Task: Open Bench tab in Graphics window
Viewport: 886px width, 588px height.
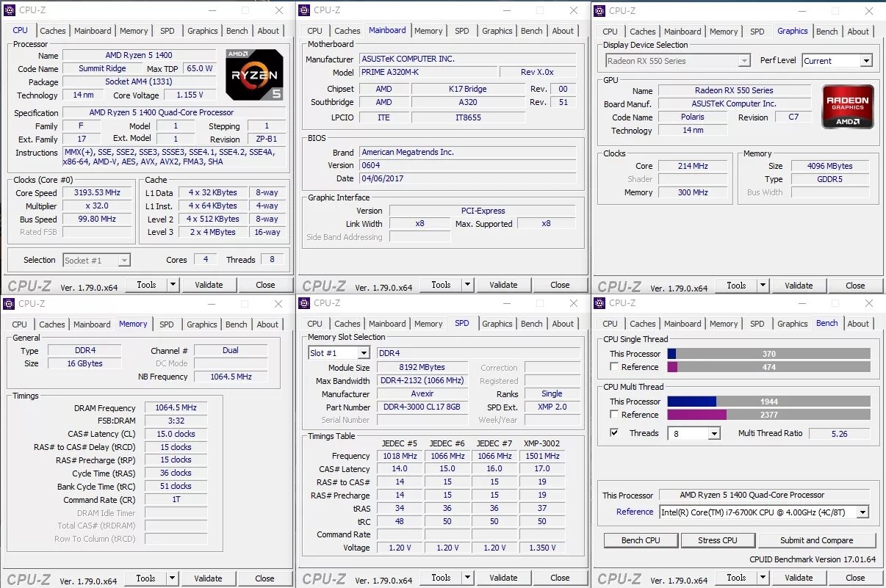Action: tap(827, 32)
